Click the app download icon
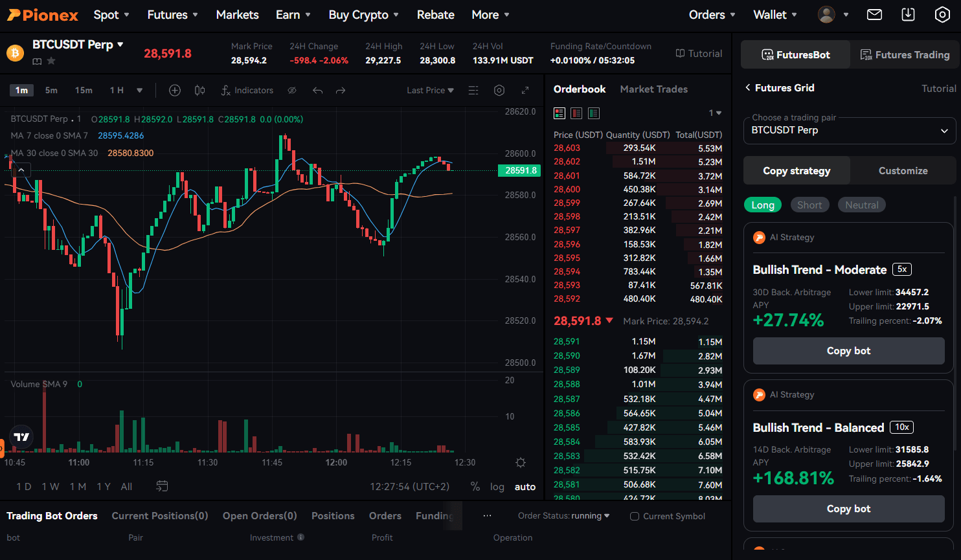Viewport: 961px width, 560px height. tap(908, 14)
